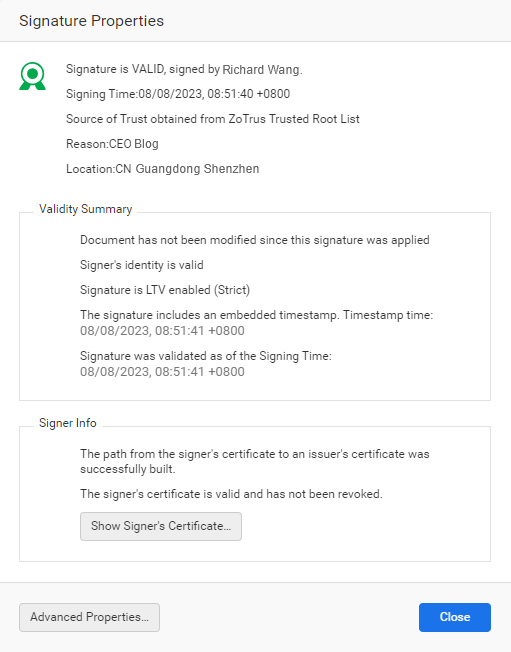Image resolution: width=511 pixels, height=652 pixels.
Task: Click the 'Signer's identity is valid' line
Action: click(142, 265)
